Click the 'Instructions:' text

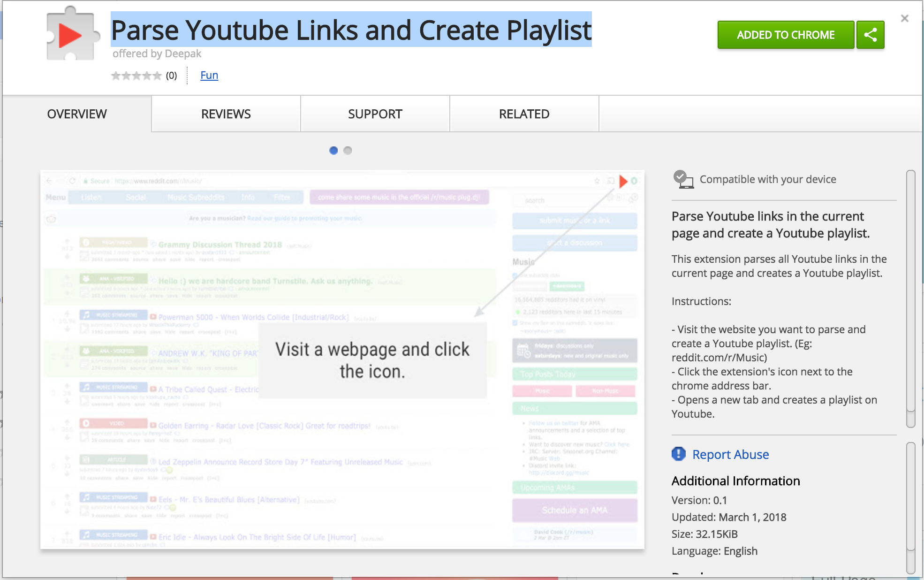click(x=701, y=301)
